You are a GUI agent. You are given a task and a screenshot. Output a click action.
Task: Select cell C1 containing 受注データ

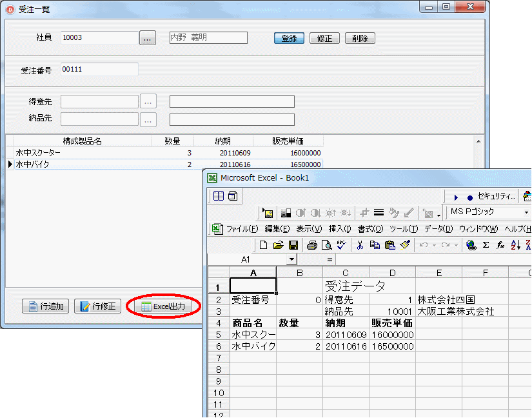[x=346, y=286]
